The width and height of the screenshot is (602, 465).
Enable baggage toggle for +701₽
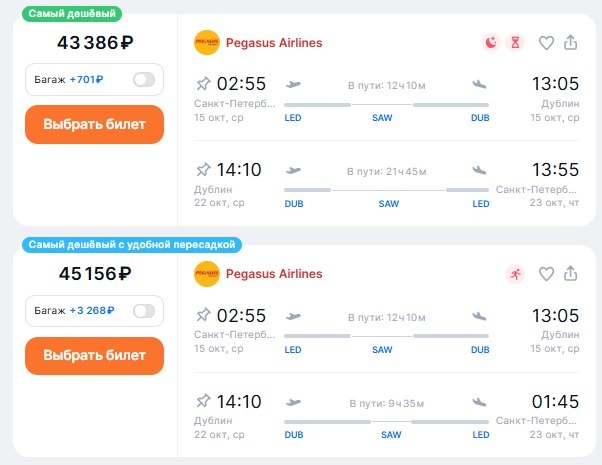point(144,80)
